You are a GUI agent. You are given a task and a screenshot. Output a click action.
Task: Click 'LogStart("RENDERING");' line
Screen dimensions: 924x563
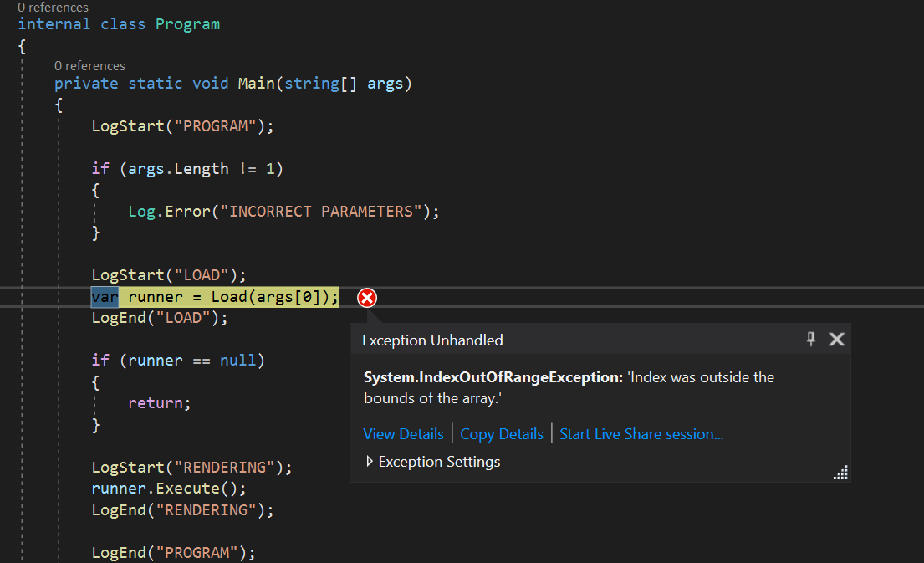click(x=191, y=468)
